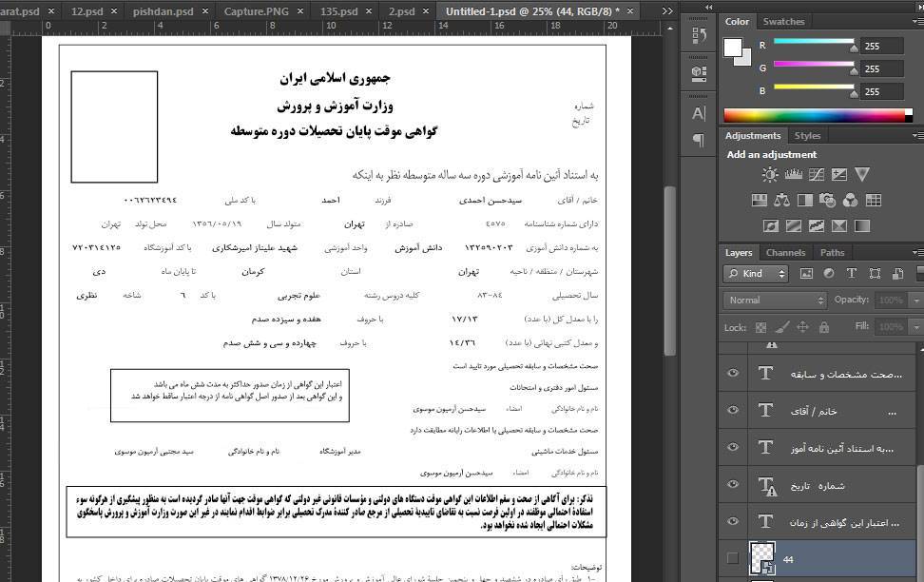Open the Adjustments panel options menu
The width and height of the screenshot is (924, 582).
(917, 136)
